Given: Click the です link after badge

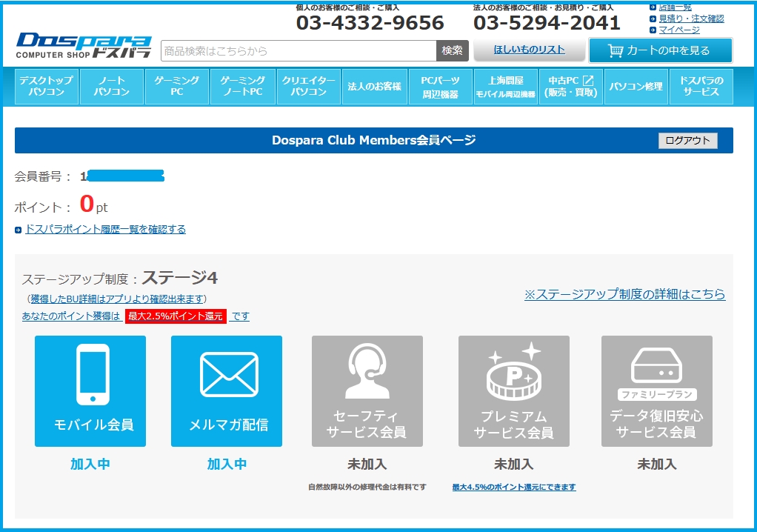Looking at the screenshot, I should 240,316.
